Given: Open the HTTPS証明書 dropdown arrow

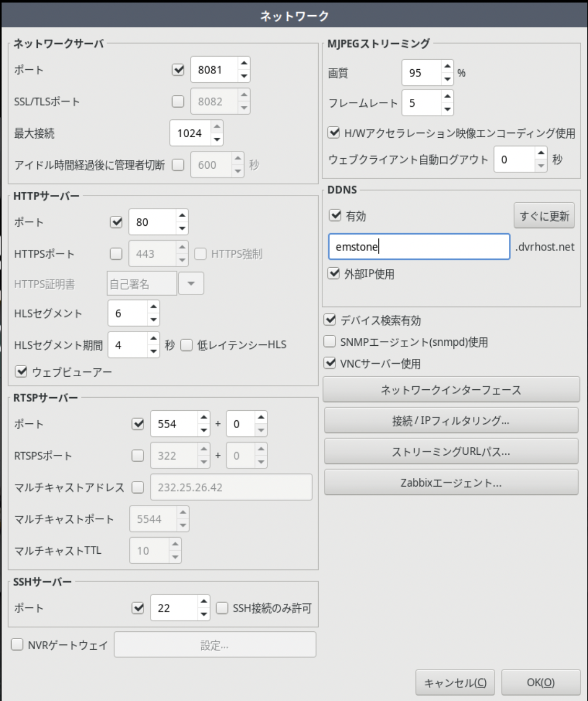Looking at the screenshot, I should [x=191, y=284].
